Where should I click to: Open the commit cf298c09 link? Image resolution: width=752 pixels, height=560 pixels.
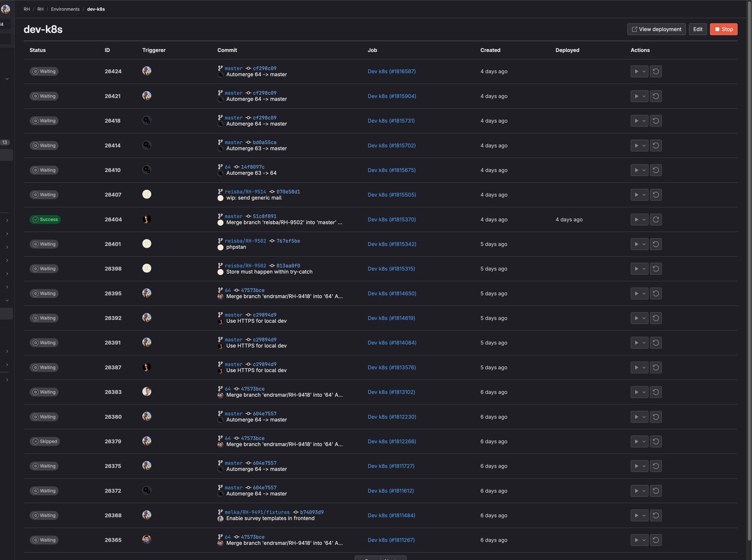(x=264, y=68)
